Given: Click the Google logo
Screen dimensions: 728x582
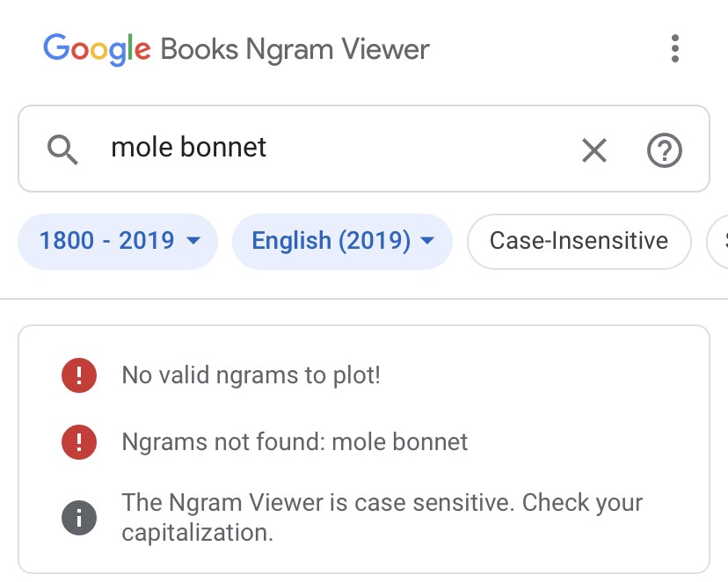Looking at the screenshot, I should pyautogui.click(x=97, y=48).
